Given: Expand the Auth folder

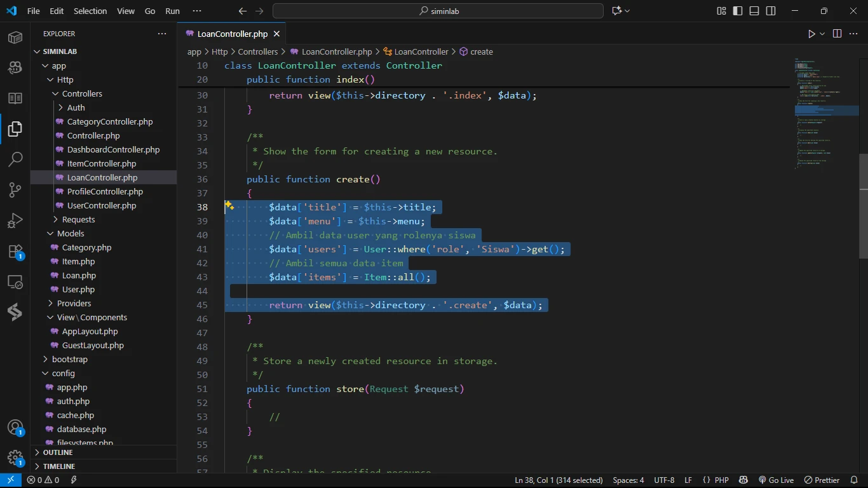Looking at the screenshot, I should tap(76, 107).
